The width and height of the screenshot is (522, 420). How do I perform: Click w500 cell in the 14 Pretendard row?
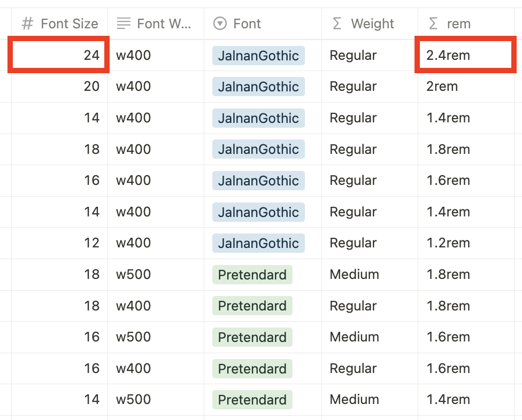156,400
